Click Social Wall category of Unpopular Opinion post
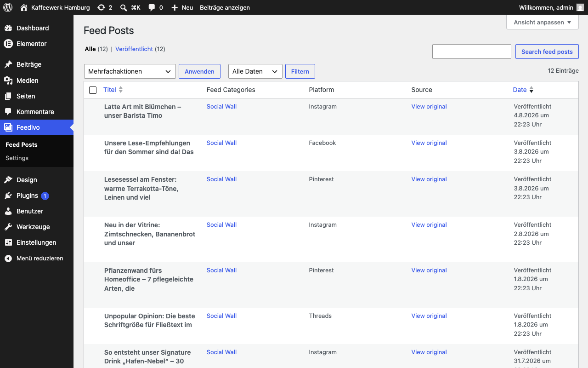The height and width of the screenshot is (368, 588). click(x=221, y=316)
